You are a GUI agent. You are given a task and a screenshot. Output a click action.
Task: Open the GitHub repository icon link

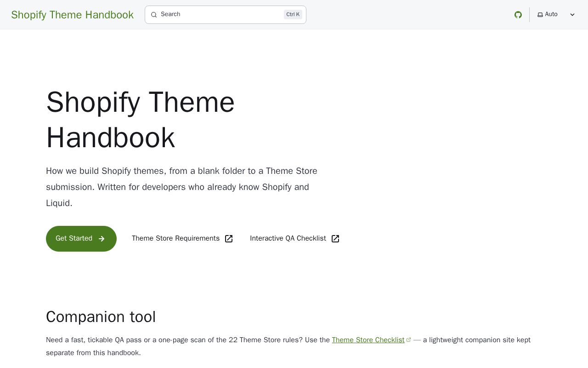point(518,15)
